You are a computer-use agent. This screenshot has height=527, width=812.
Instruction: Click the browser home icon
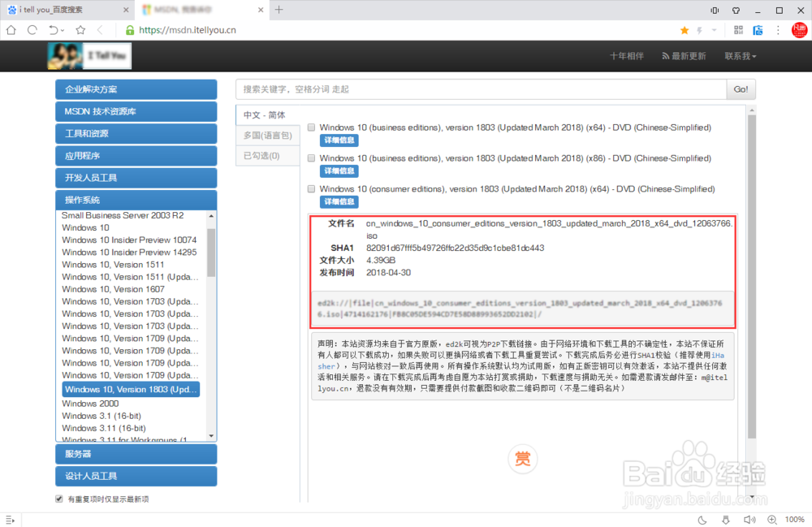[x=11, y=30]
